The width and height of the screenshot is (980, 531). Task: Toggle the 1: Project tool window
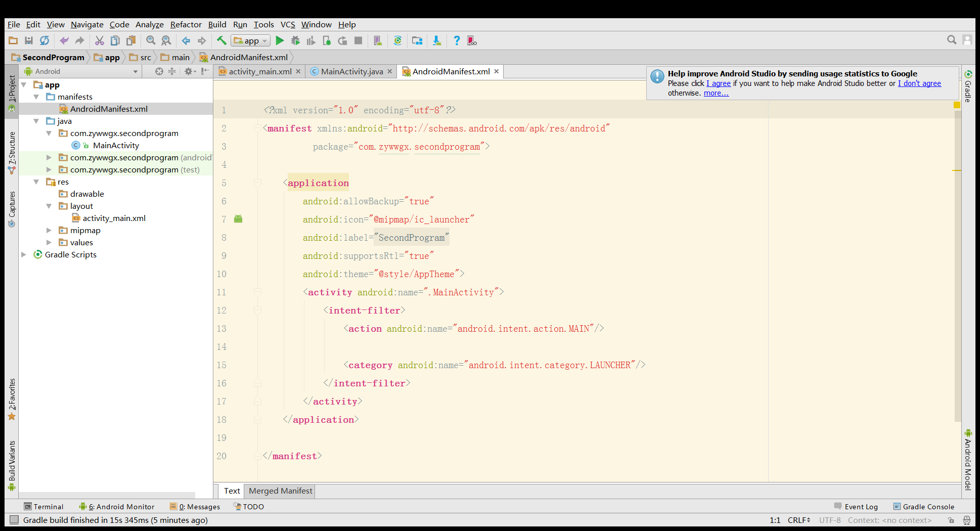tap(12, 93)
